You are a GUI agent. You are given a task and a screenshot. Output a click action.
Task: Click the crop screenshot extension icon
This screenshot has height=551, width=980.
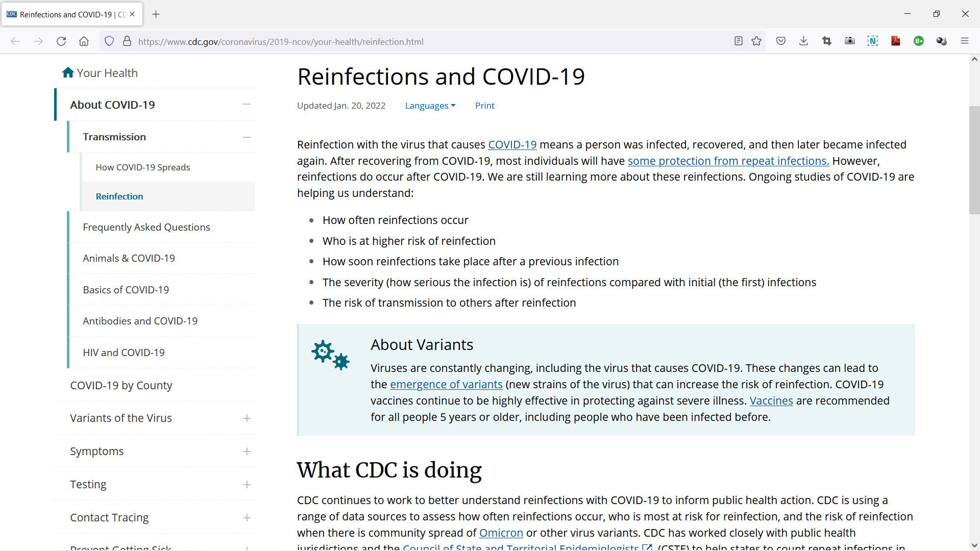(827, 41)
